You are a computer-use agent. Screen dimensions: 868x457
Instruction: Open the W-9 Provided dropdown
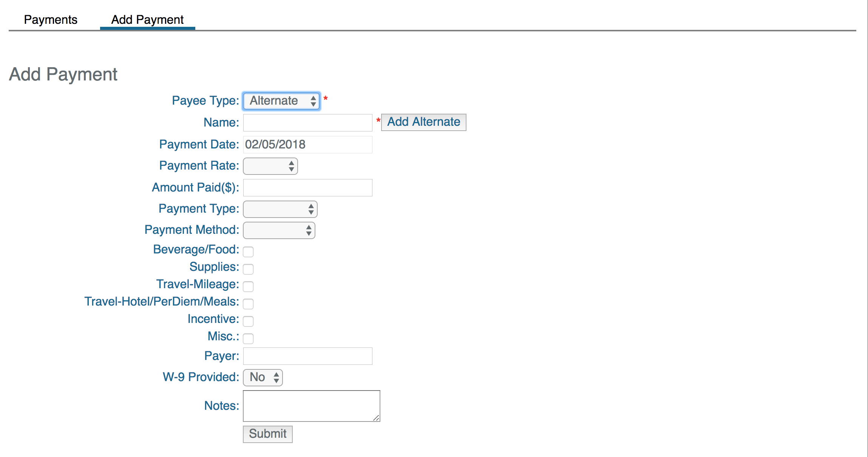click(263, 377)
